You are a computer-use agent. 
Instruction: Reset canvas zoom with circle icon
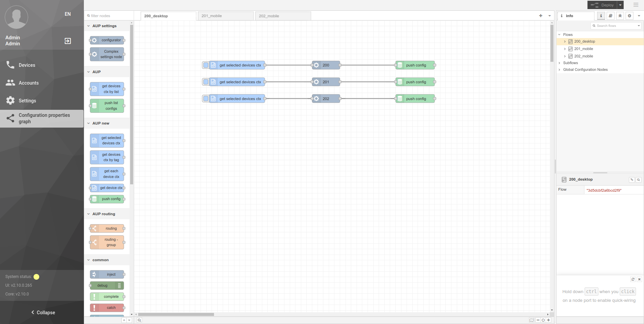543,320
